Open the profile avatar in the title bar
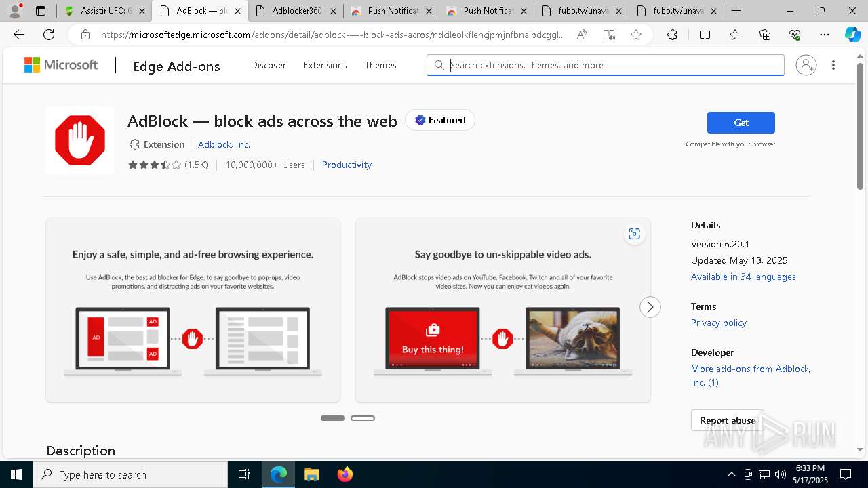This screenshot has width=868, height=488. (x=15, y=11)
